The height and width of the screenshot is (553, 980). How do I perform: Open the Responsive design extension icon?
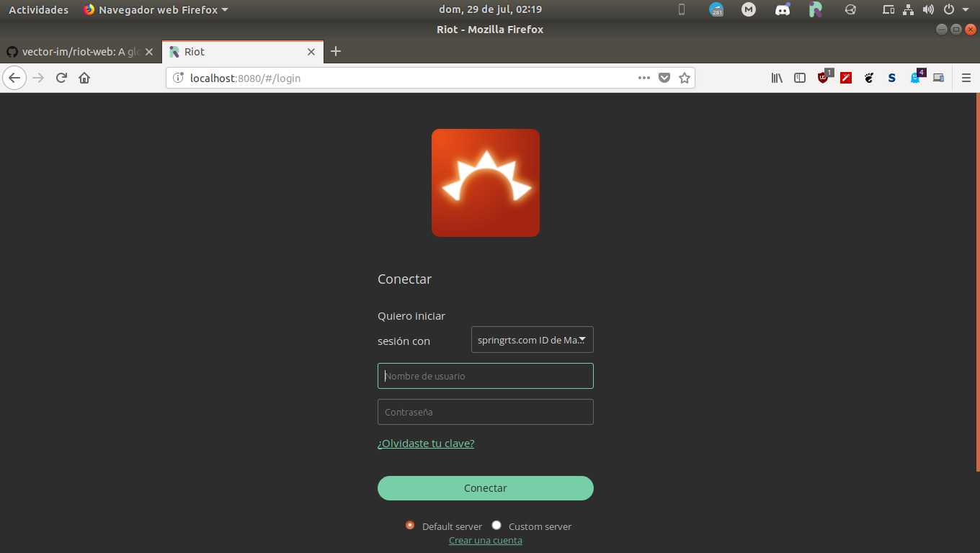[x=938, y=78]
